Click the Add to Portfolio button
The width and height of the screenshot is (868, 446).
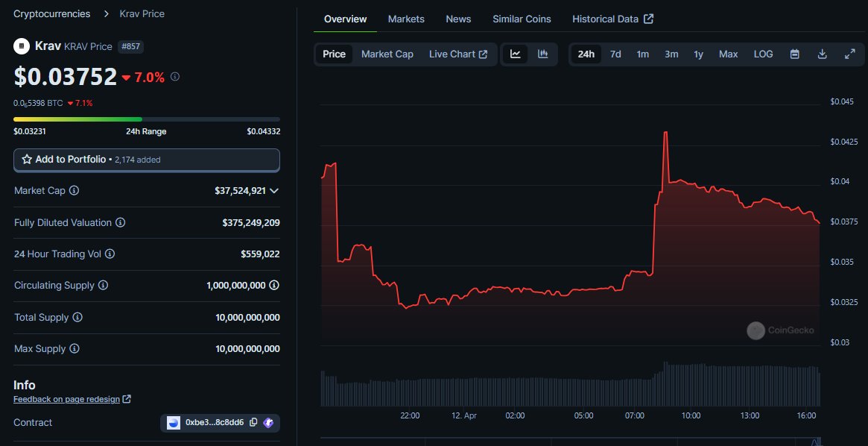point(147,160)
